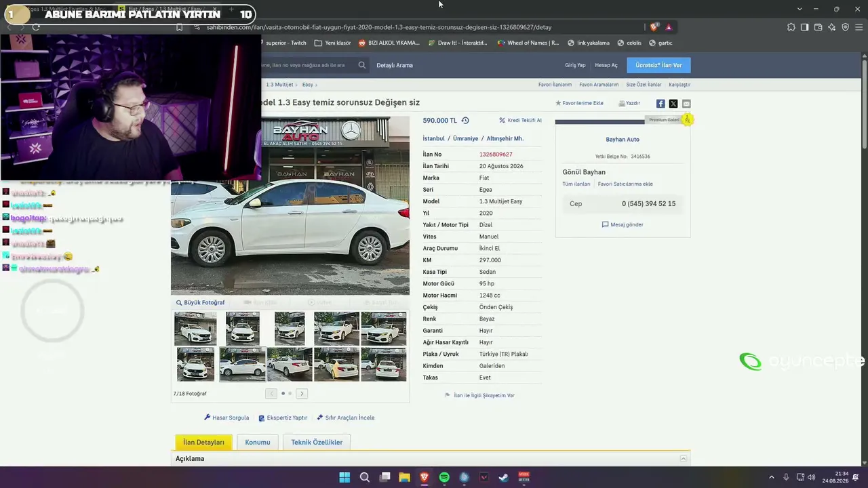Open the Windows Start menu
Viewport: 868px width, 488px height.
coord(344,477)
